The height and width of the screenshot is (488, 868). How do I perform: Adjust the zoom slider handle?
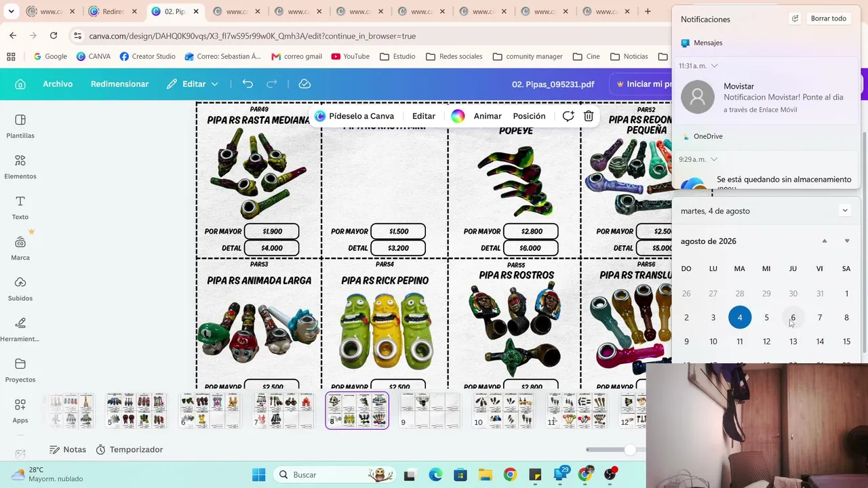pyautogui.click(x=631, y=449)
